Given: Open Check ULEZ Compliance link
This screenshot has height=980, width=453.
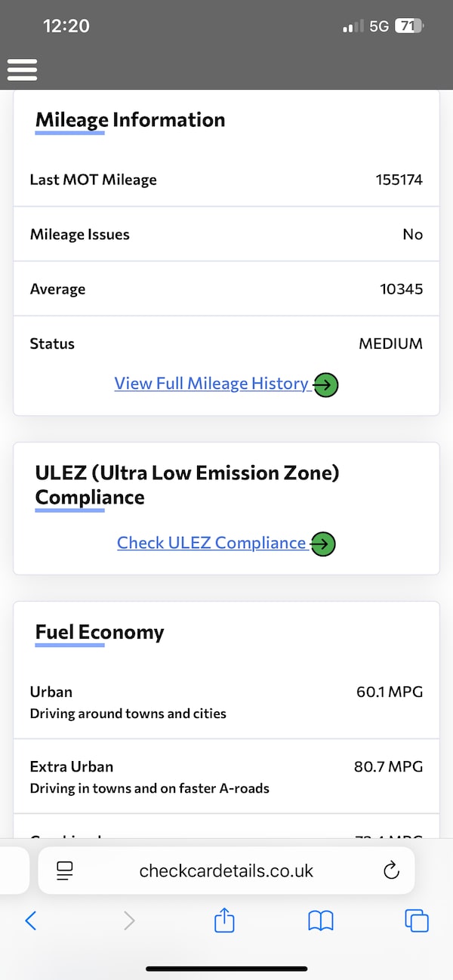Looking at the screenshot, I should coord(211,543).
